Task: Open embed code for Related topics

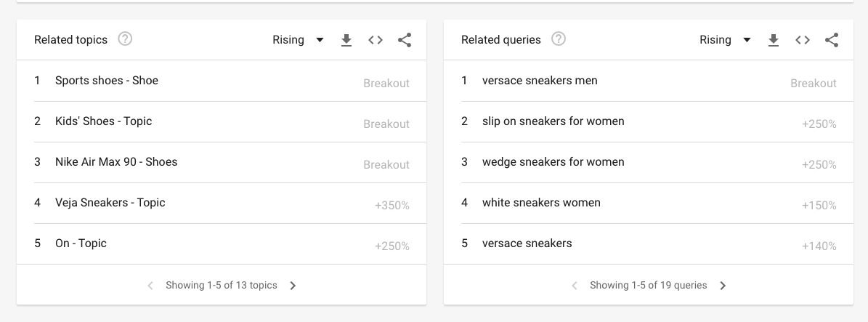Action: pos(376,40)
